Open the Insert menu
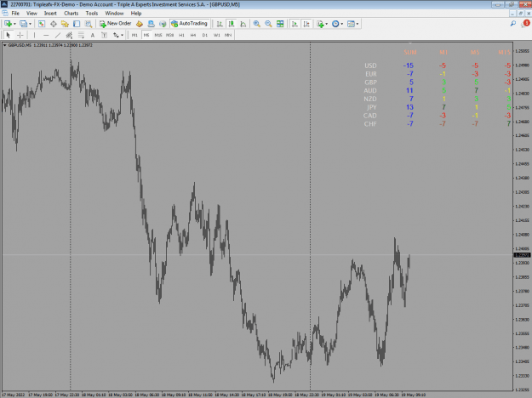This screenshot has width=532, height=398. coord(50,14)
